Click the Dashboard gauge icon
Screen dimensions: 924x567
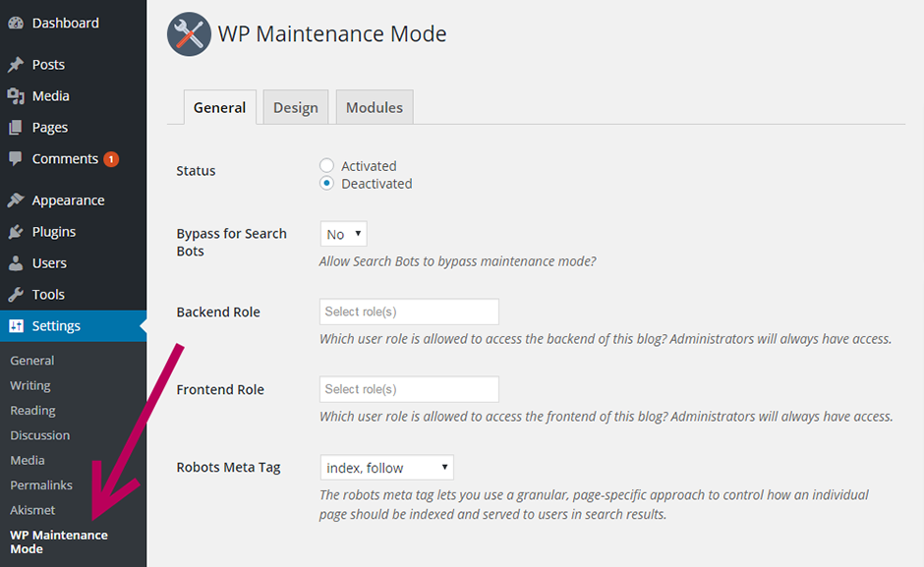pos(16,23)
